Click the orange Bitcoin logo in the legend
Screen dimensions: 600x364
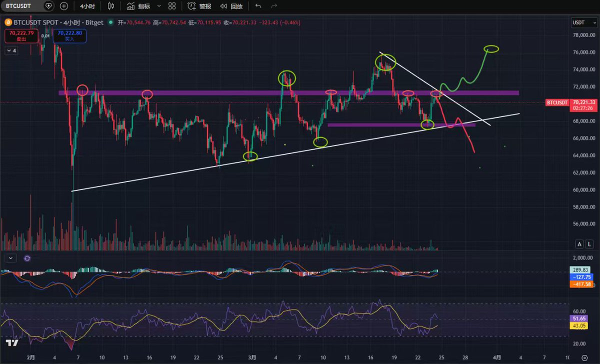[8, 22]
